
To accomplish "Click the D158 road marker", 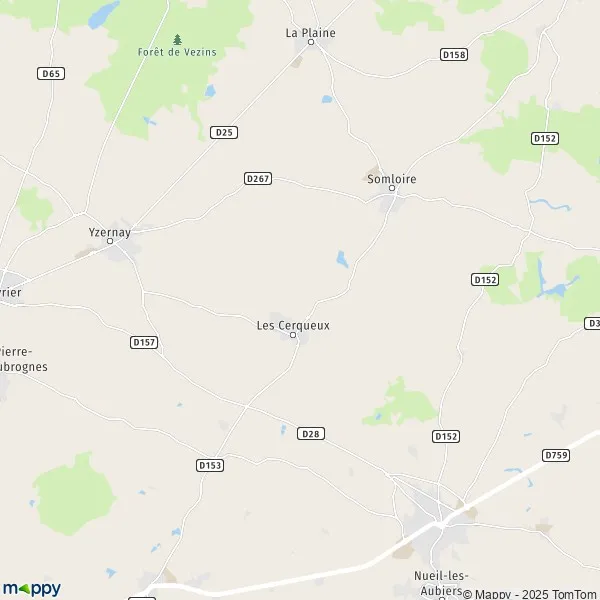I will 454,55.
